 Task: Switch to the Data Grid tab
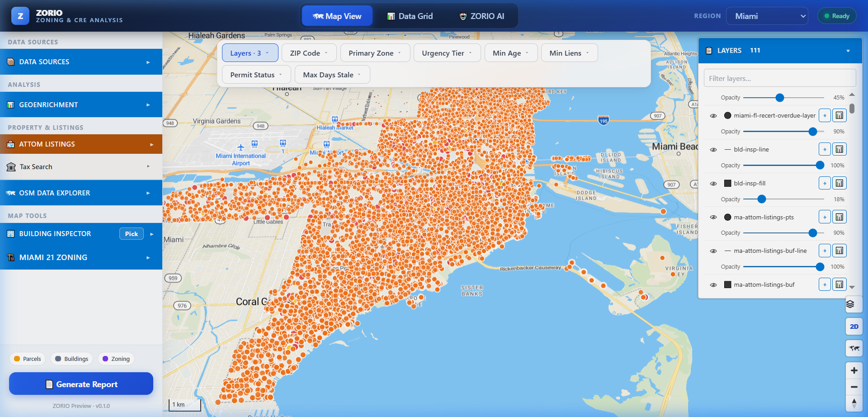[x=410, y=16]
